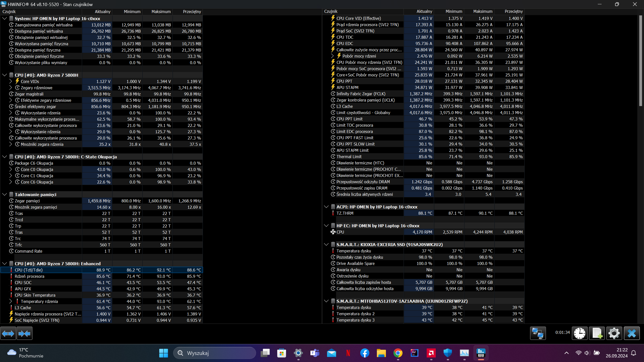Open Task View from the taskbar
This screenshot has height=362, width=644.
(265, 353)
